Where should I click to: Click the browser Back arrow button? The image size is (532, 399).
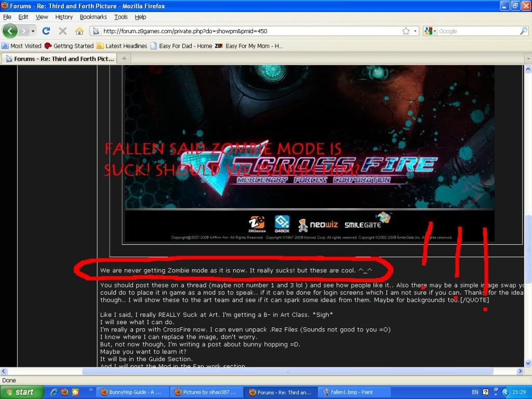10,31
